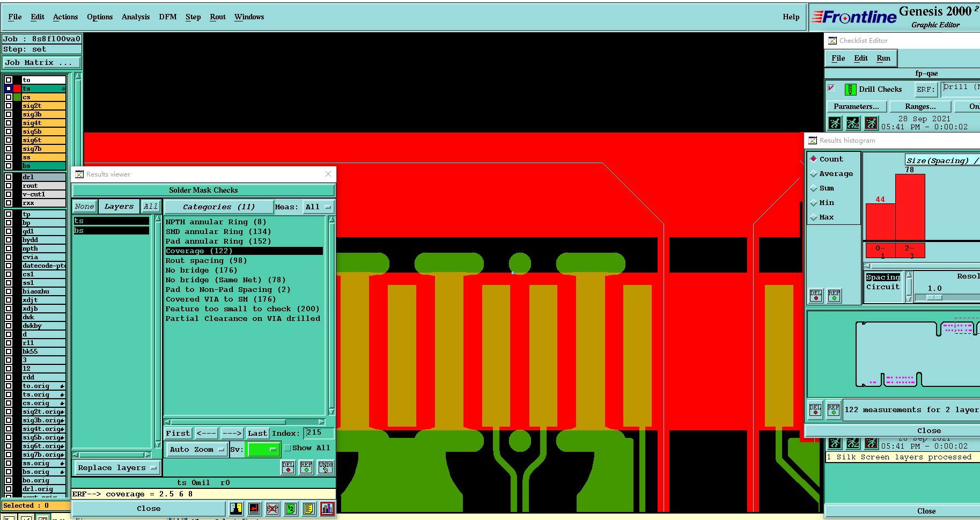Screen dimensions: 980x520
Task: Open the Help menu
Action: [x=791, y=17]
